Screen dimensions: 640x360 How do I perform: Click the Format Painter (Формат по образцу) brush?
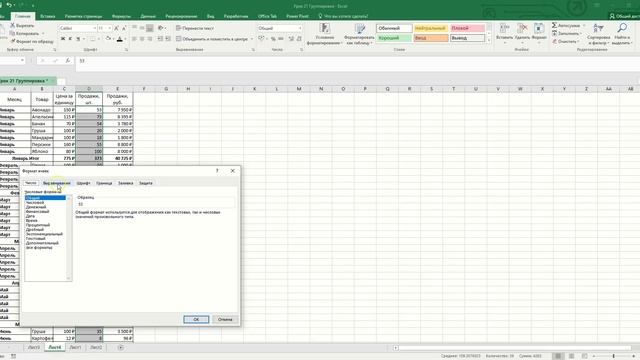click(x=13, y=41)
